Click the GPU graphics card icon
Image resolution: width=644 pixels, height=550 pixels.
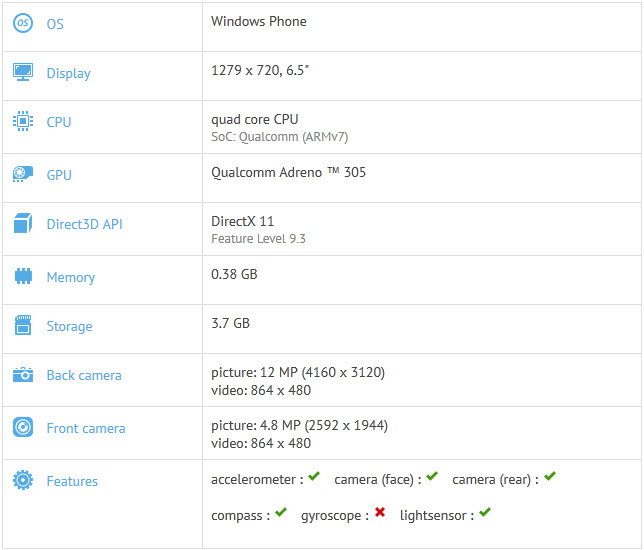click(22, 174)
